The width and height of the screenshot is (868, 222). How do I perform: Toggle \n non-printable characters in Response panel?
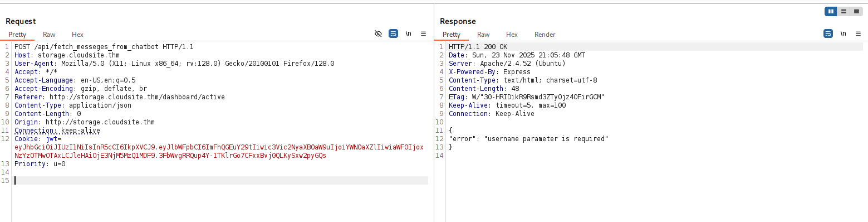tap(844, 34)
